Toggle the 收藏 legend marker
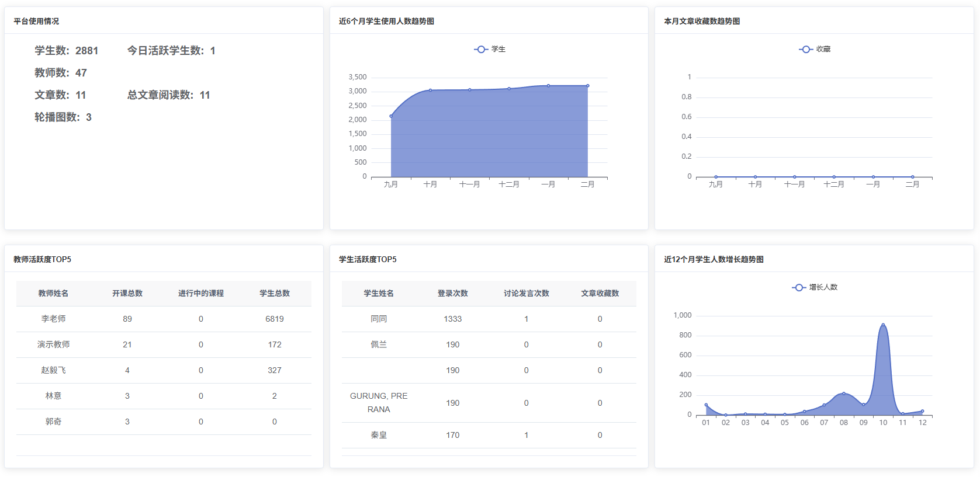 click(806, 50)
